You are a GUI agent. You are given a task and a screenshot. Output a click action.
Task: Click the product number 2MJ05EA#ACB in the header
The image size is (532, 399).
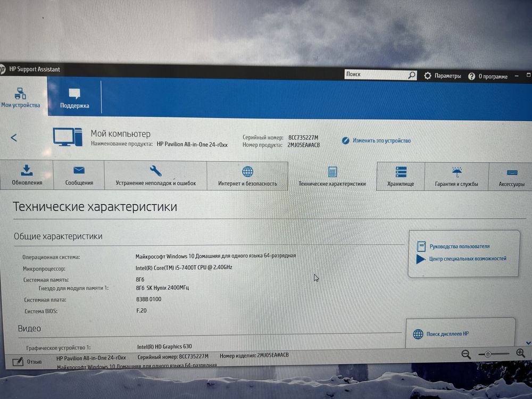[x=303, y=145]
